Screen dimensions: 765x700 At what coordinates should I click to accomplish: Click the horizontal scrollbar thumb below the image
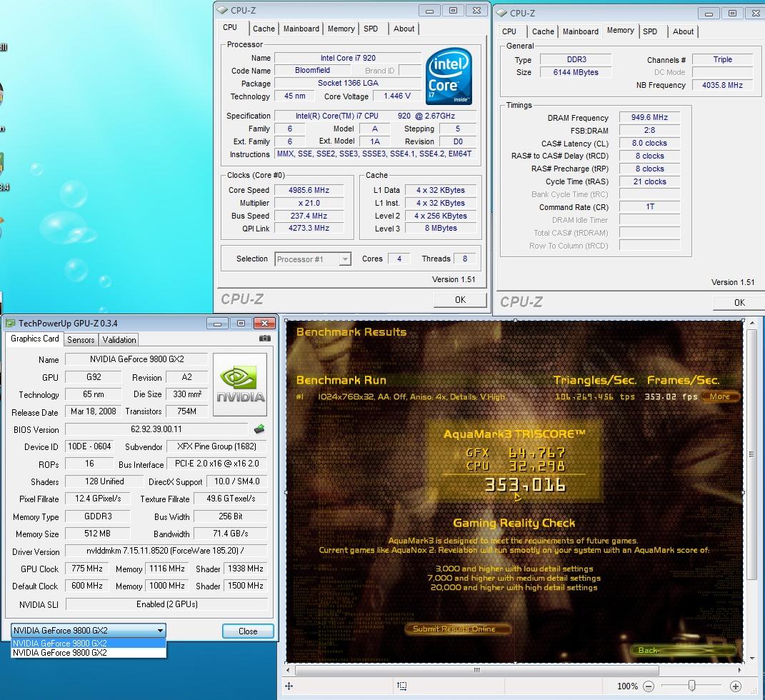(476, 670)
